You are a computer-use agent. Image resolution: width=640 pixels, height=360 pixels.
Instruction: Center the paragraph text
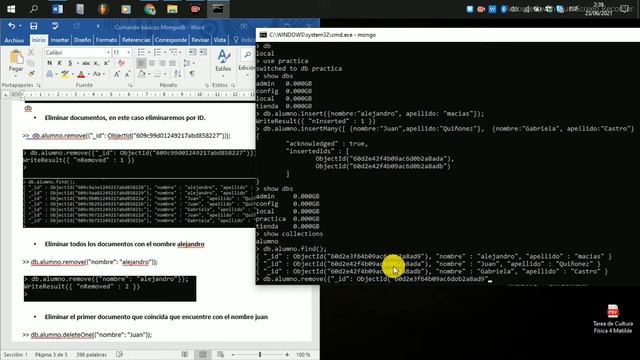[x=152, y=63]
